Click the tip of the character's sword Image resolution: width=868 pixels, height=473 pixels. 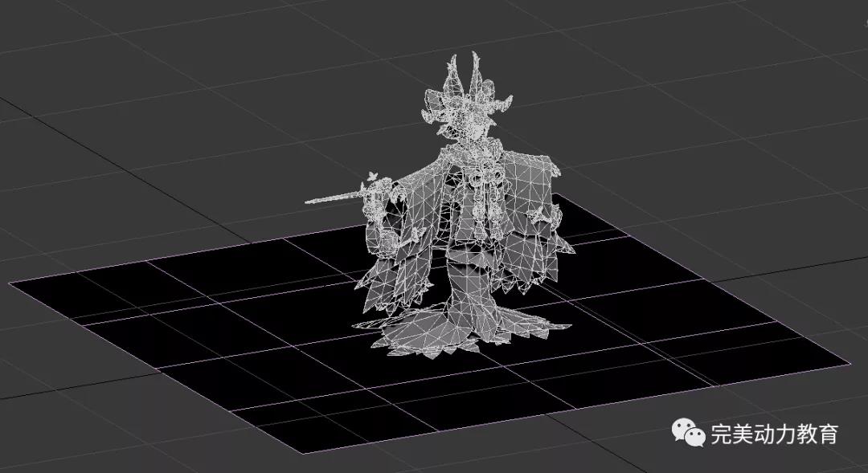click(x=309, y=202)
